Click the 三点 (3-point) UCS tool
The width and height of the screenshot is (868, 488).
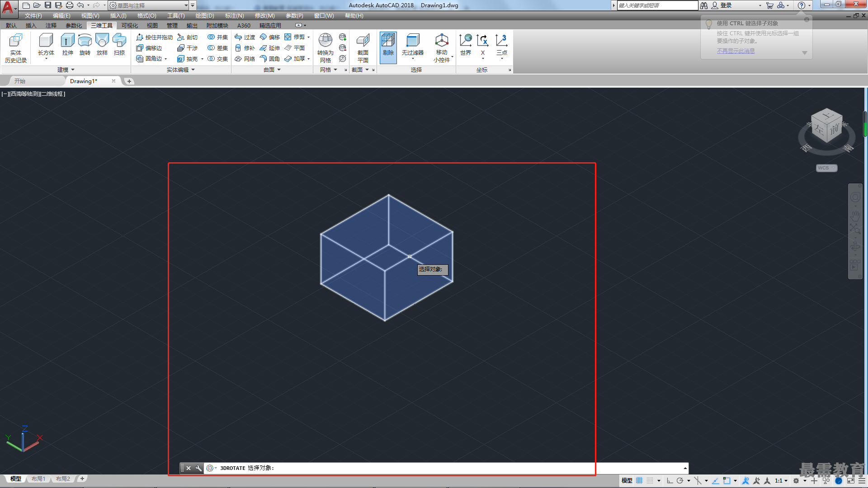coord(502,45)
